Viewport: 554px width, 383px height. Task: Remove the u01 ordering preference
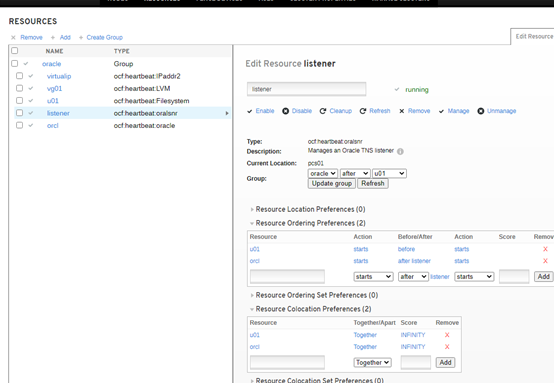coord(545,249)
